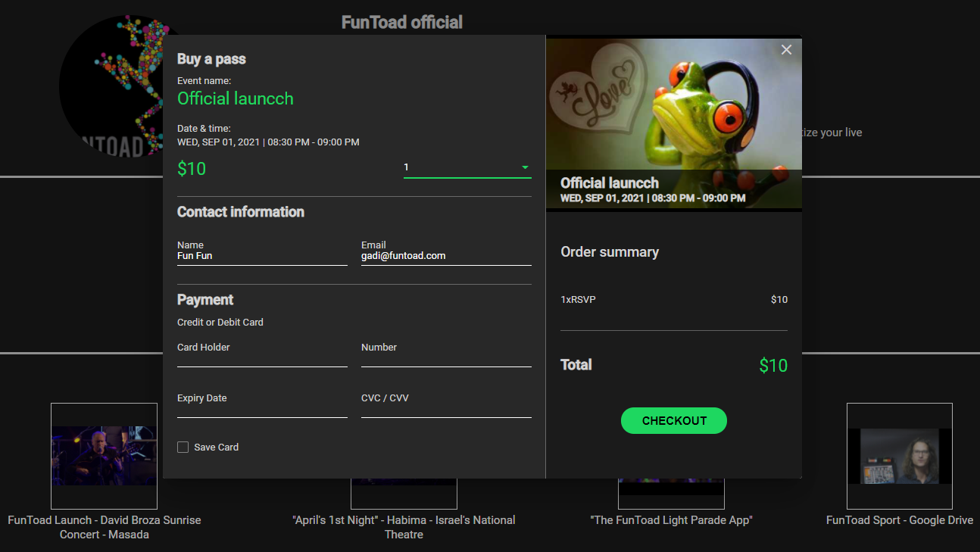Viewport: 980px width, 552px height.
Task: Focus the Name field with Fun Fun
Action: click(262, 256)
